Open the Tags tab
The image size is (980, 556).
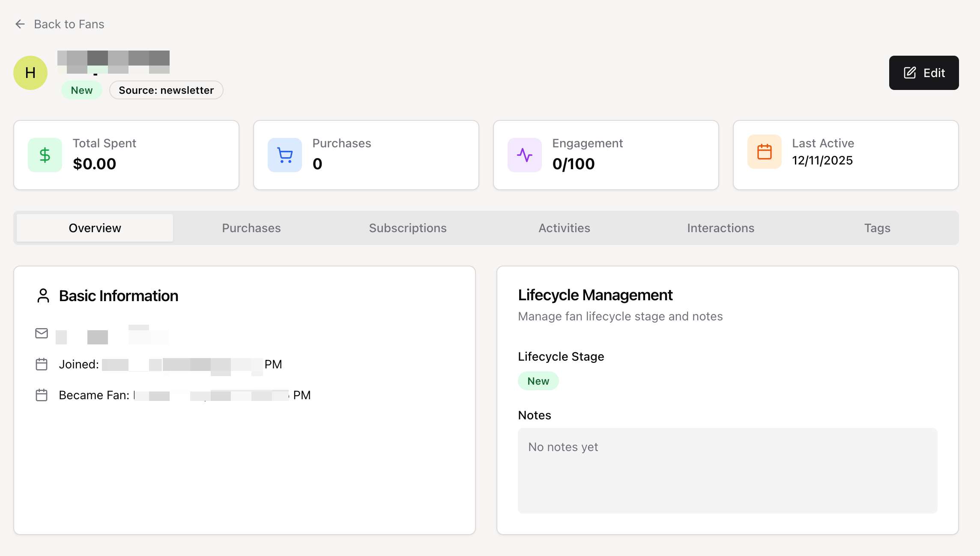[x=877, y=228]
